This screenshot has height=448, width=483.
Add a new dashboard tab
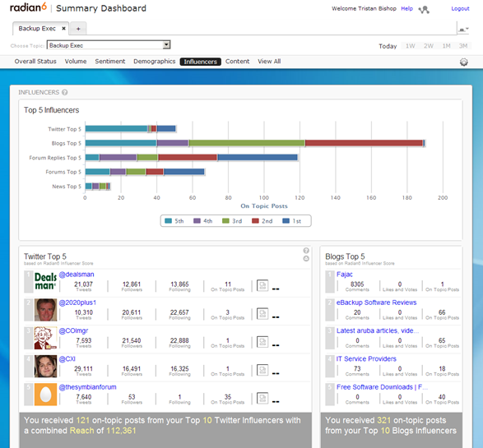(78, 29)
